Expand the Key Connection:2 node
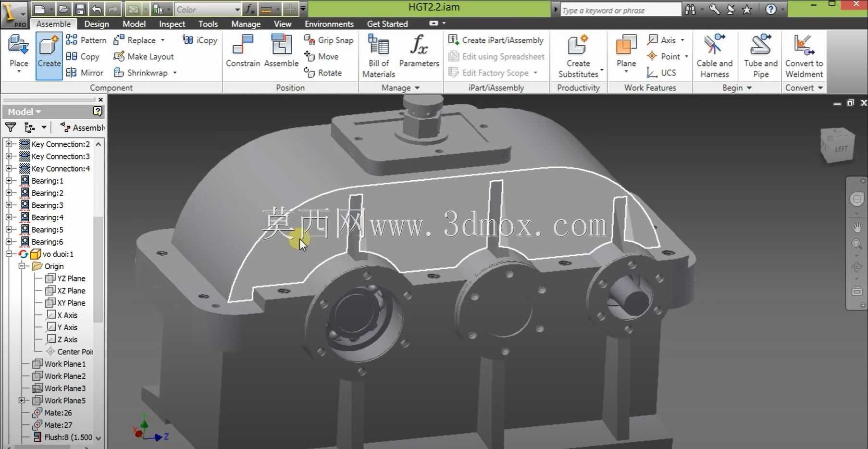This screenshot has height=449, width=868. coord(9,144)
